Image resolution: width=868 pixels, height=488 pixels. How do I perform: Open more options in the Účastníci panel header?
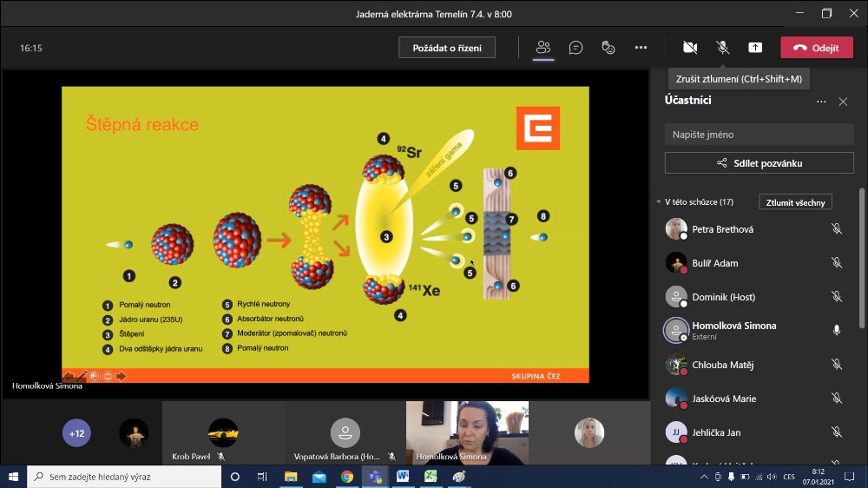click(821, 102)
